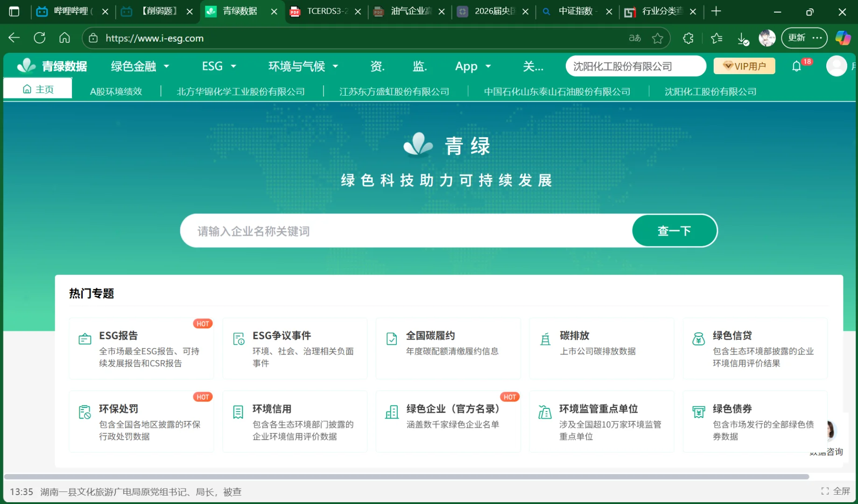Image resolution: width=858 pixels, height=504 pixels.
Task: Expand the ESG dropdown menu
Action: tap(219, 66)
